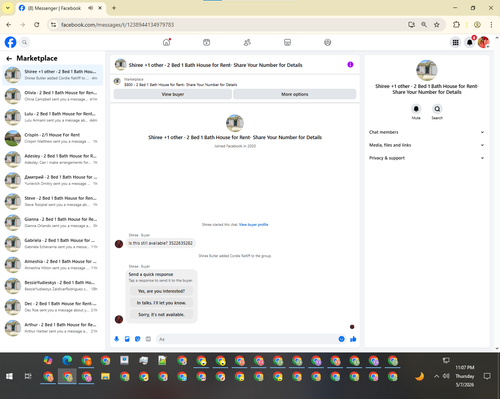Image resolution: width=500 pixels, height=399 pixels.
Task: Open the Crispin 2/1 House For Rent chat
Action: (x=53, y=138)
